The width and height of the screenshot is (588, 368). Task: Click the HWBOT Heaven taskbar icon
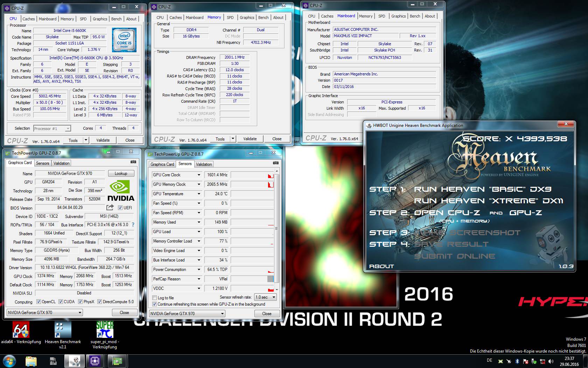pos(75,361)
